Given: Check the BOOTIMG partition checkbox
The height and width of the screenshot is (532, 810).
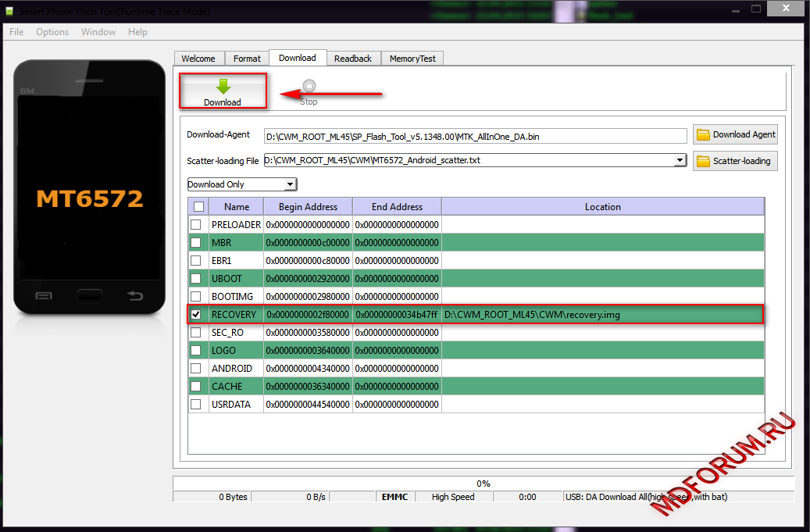Looking at the screenshot, I should click(196, 297).
